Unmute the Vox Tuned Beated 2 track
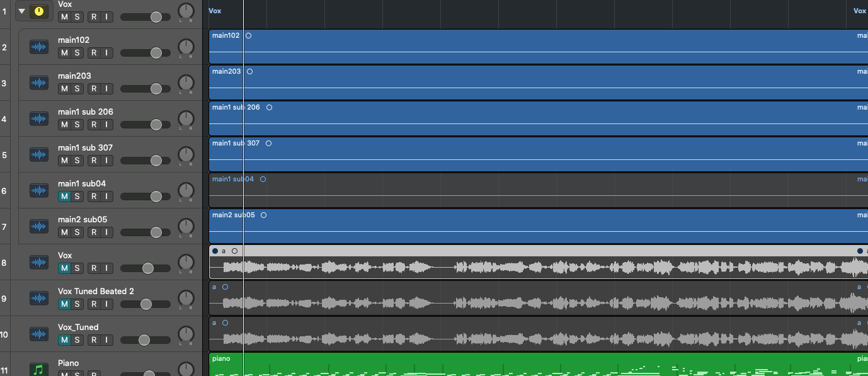This screenshot has height=376, width=868. [64, 304]
